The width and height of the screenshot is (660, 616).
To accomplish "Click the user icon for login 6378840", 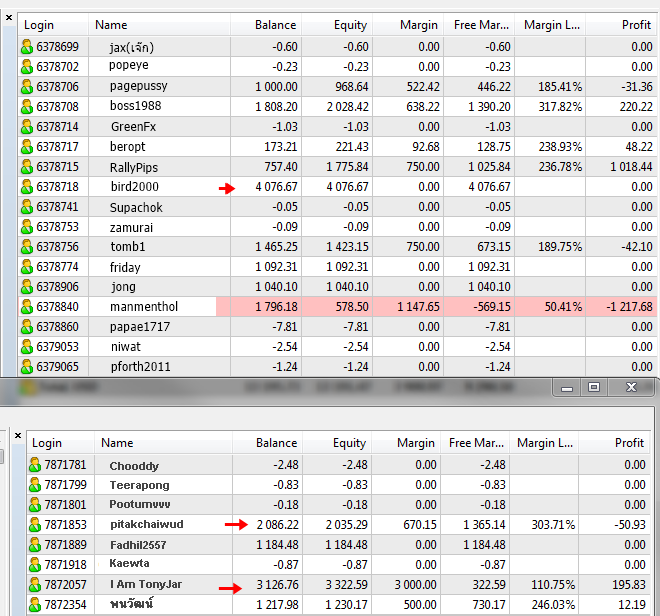I will pos(27,307).
